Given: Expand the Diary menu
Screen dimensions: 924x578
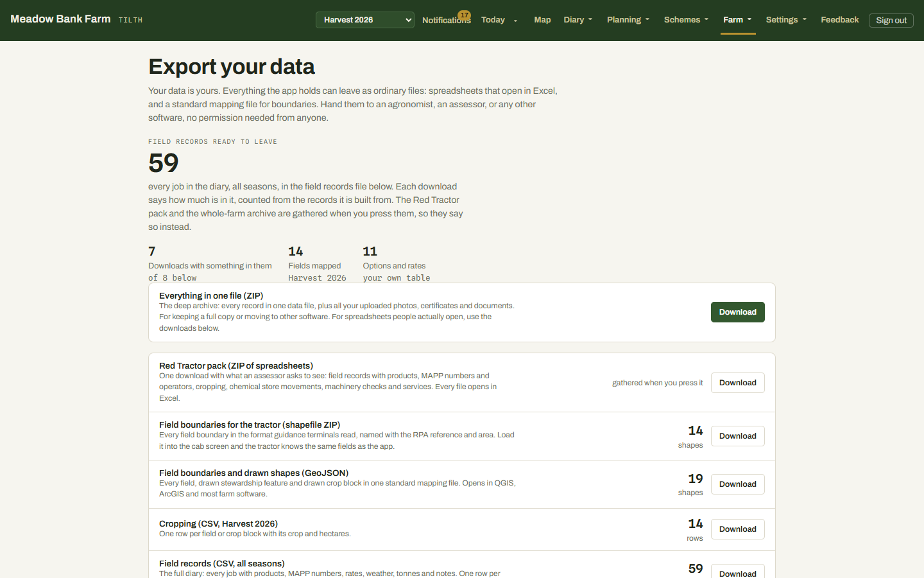Looking at the screenshot, I should pyautogui.click(x=577, y=20).
